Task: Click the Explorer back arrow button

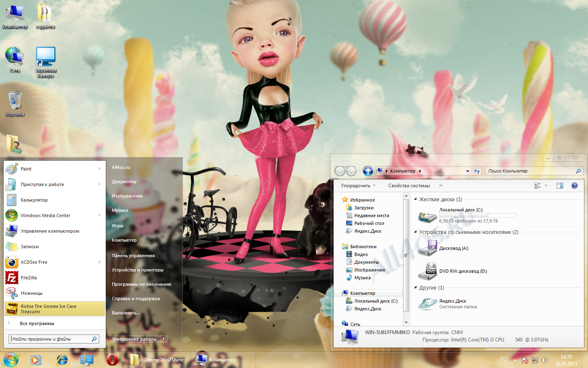Action: [x=340, y=171]
